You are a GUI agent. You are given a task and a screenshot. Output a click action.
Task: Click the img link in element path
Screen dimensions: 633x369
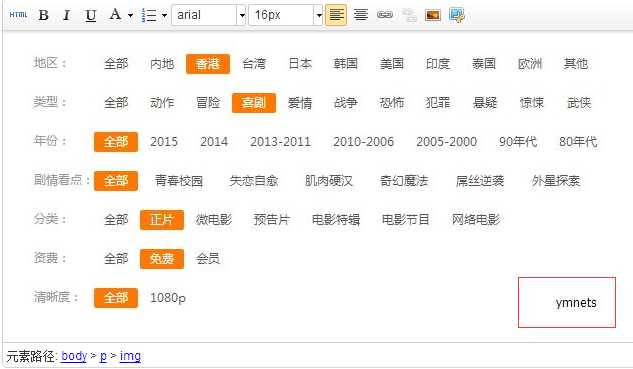point(130,356)
